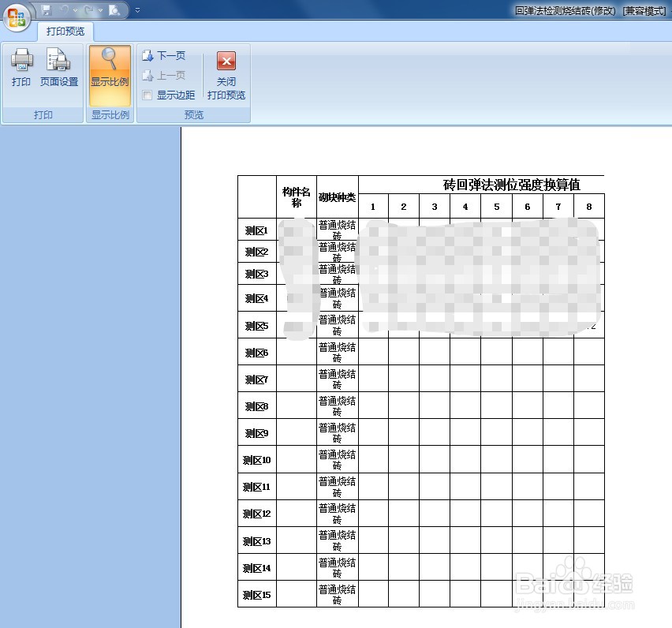The width and height of the screenshot is (672, 628).
Task: Click column header 1 in the table
Action: tap(373, 207)
